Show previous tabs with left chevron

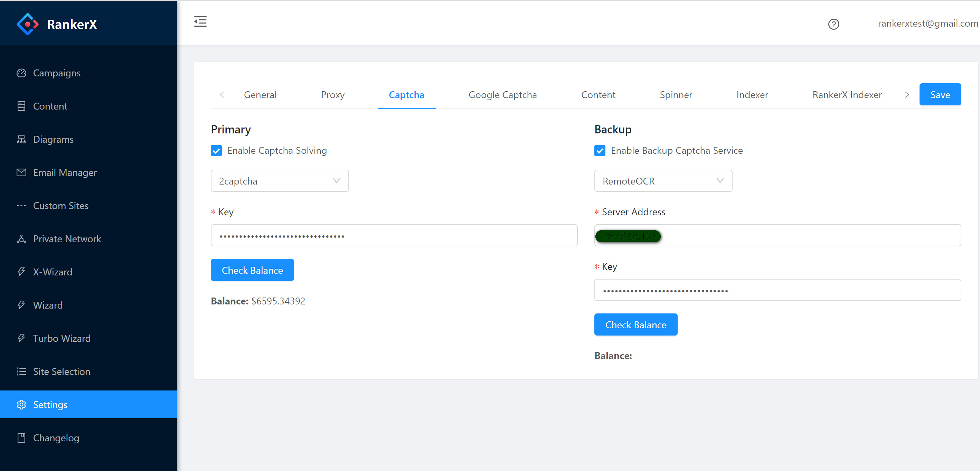click(222, 95)
